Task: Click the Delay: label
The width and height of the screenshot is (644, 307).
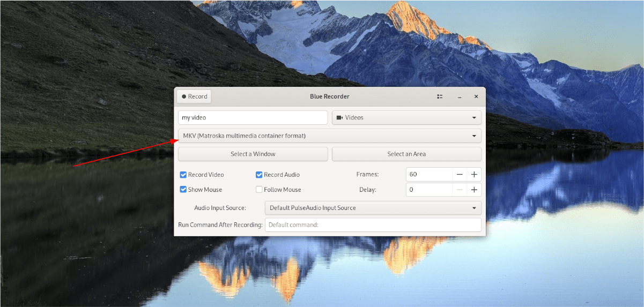Action: [368, 190]
